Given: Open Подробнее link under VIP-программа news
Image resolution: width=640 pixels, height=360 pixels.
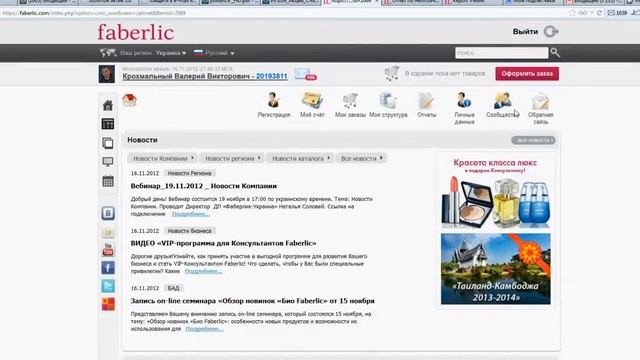Looking at the screenshot, I should pyautogui.click(x=203, y=271).
